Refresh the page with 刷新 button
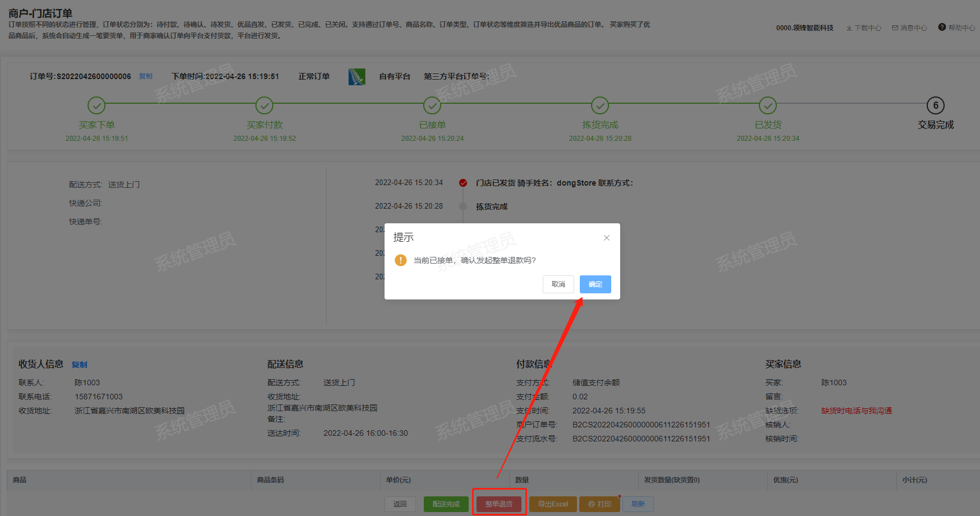 click(638, 504)
